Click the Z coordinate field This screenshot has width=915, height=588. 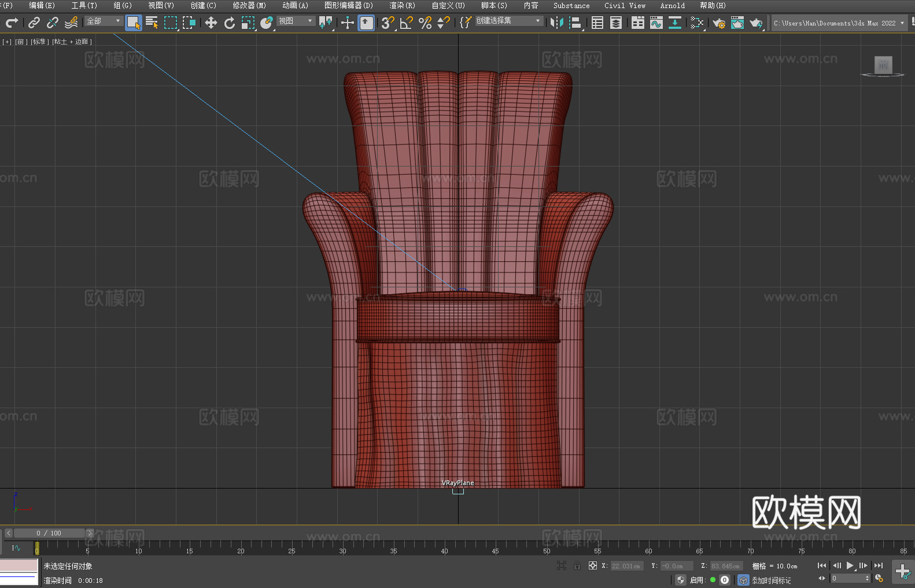(x=726, y=566)
